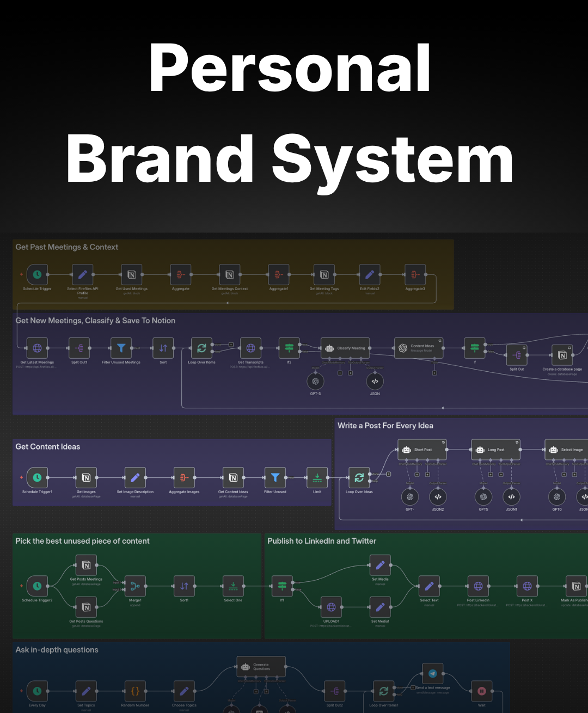Select the Split Out1 node
Screen dimensions: 588x713
[79, 348]
